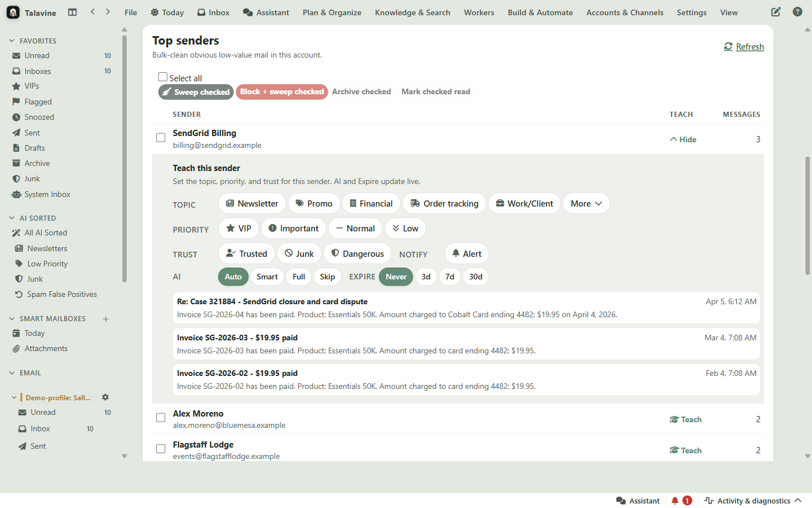Open the Plan & Organize menu
Screen dimensions: 812x508
pyautogui.click(x=332, y=12)
